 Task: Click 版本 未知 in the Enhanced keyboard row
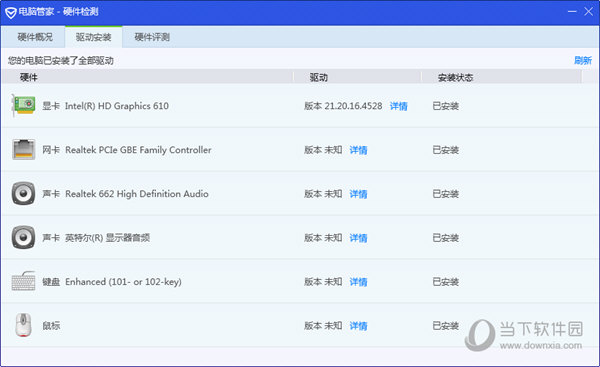(x=323, y=282)
